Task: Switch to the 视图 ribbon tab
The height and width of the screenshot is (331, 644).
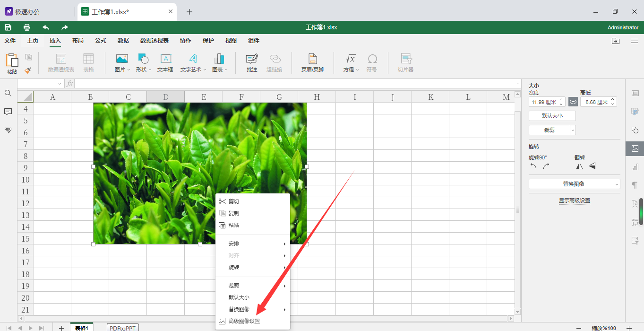Action: coord(231,41)
